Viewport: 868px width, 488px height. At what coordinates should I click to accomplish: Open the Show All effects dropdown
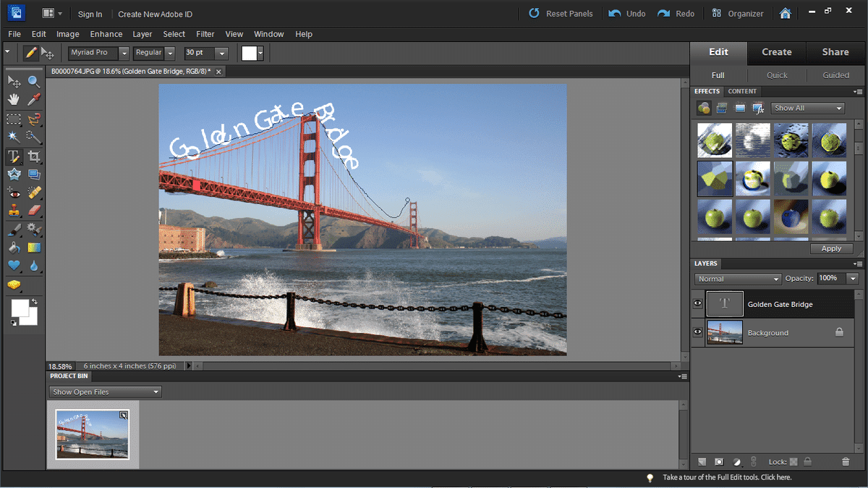pyautogui.click(x=807, y=107)
